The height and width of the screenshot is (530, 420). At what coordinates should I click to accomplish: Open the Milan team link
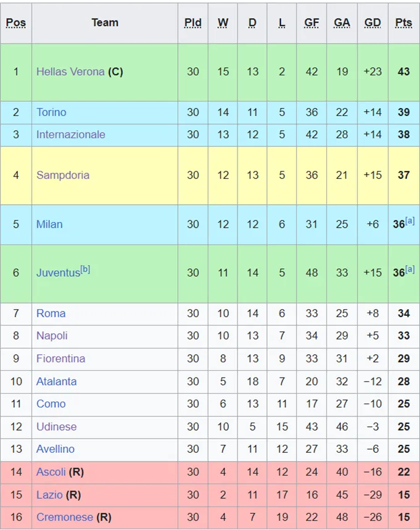[x=49, y=225]
